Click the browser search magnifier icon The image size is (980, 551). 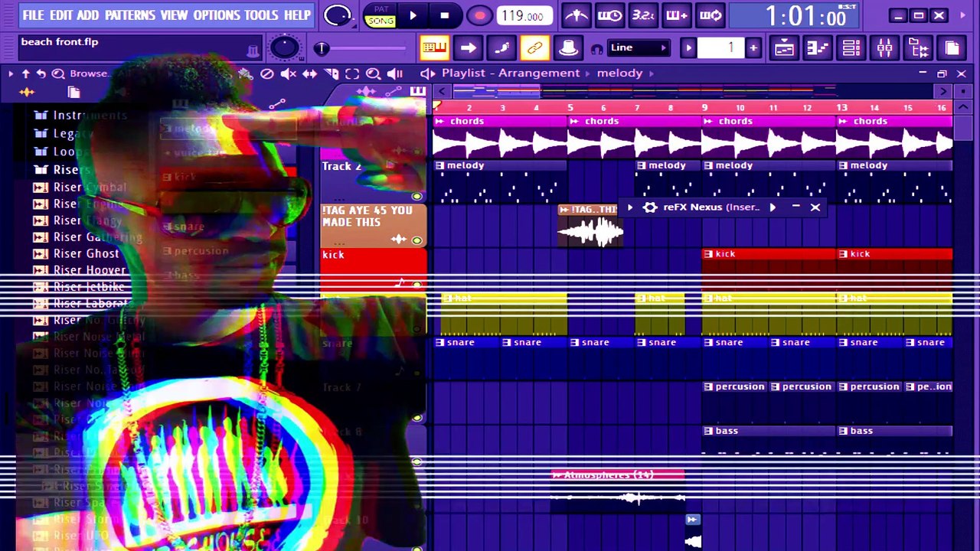[58, 73]
